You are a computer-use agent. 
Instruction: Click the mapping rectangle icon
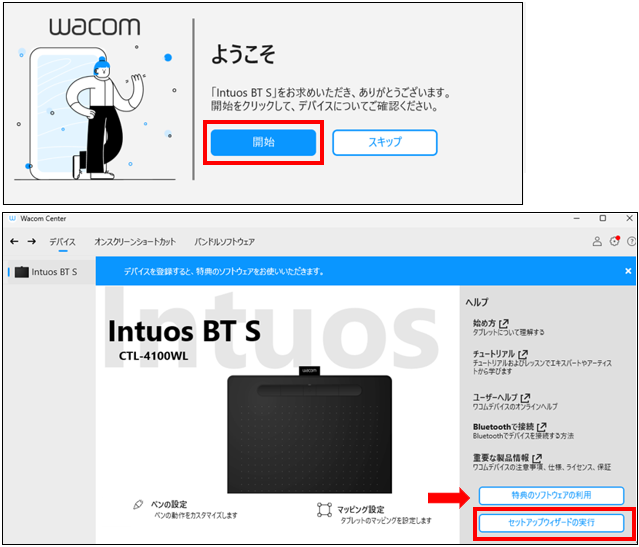tap(324, 510)
